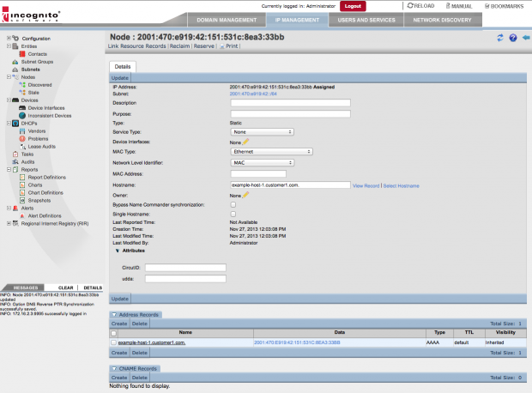Collapse the Devices tree node
532x393 pixels.
pos(9,100)
